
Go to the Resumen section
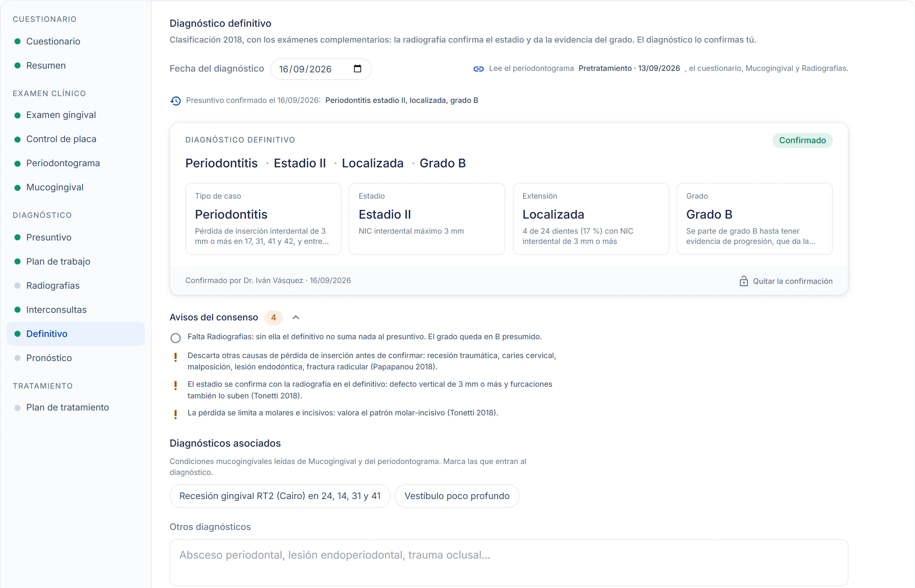point(75,65)
